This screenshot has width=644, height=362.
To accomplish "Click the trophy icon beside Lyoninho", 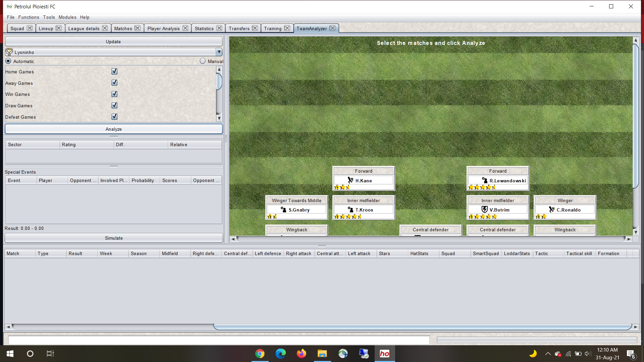I will click(9, 52).
